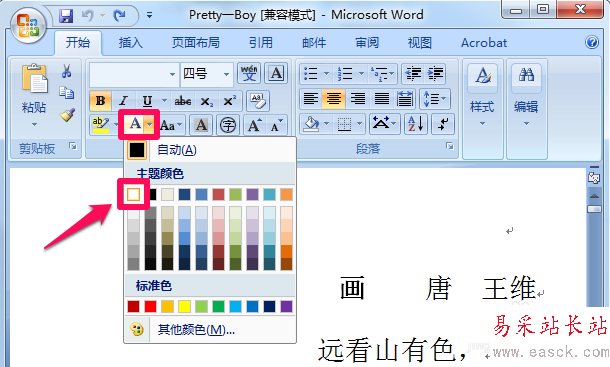Open the borders dropdown arrow
The height and width of the screenshot is (367, 610).
click(x=359, y=124)
